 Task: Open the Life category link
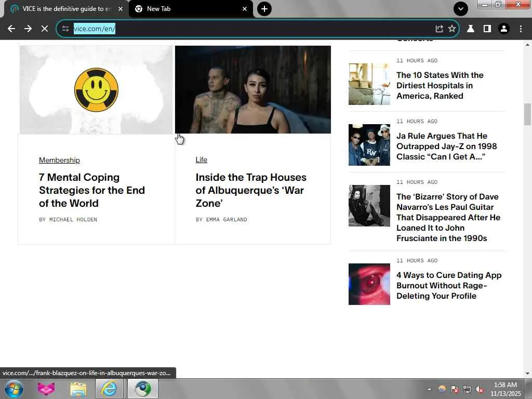pyautogui.click(x=201, y=160)
